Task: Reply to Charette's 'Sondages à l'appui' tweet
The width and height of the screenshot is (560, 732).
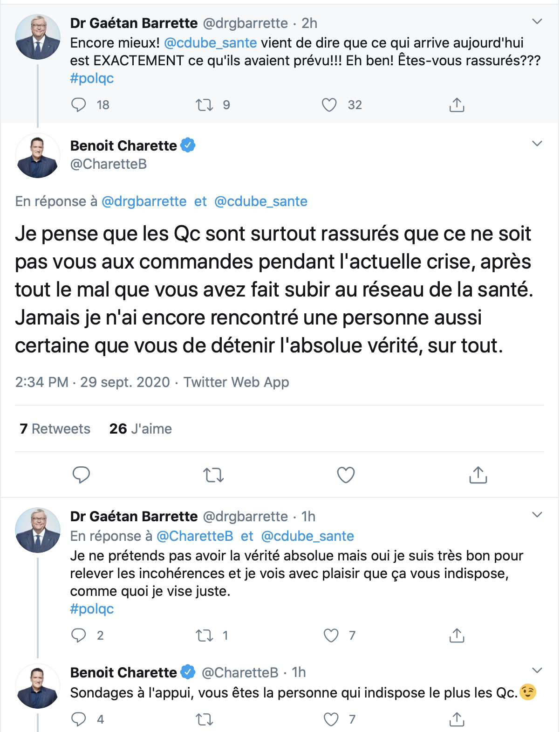Action: tap(79, 719)
